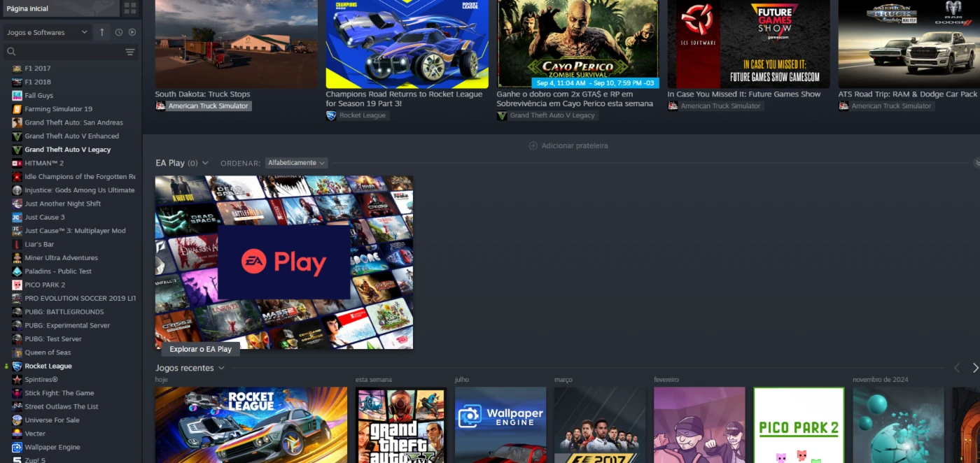Open Champions Road Returns news headline

tap(404, 99)
